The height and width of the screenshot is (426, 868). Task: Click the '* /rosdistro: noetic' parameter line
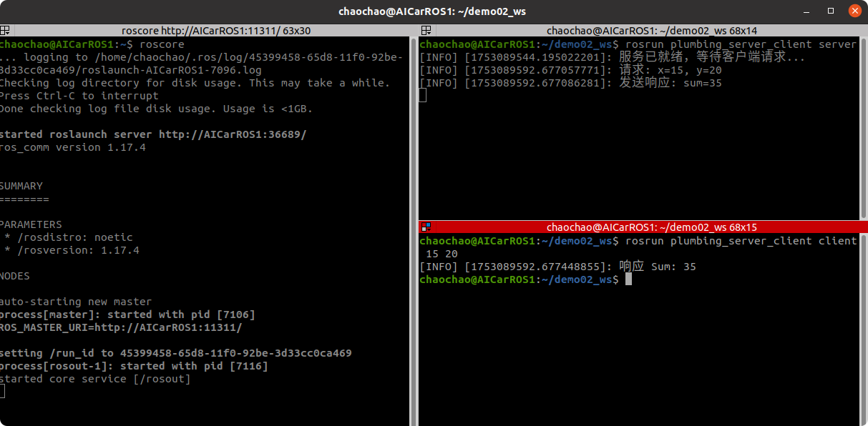coord(68,237)
